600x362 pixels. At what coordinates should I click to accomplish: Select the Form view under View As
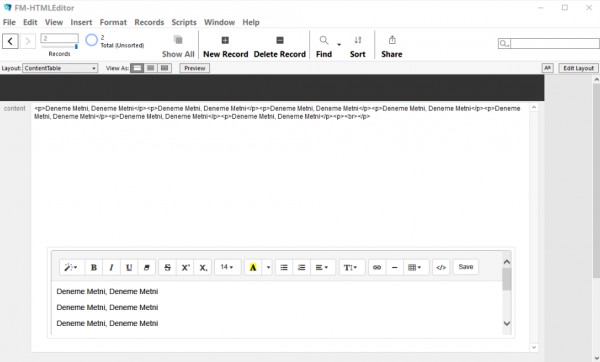point(137,68)
